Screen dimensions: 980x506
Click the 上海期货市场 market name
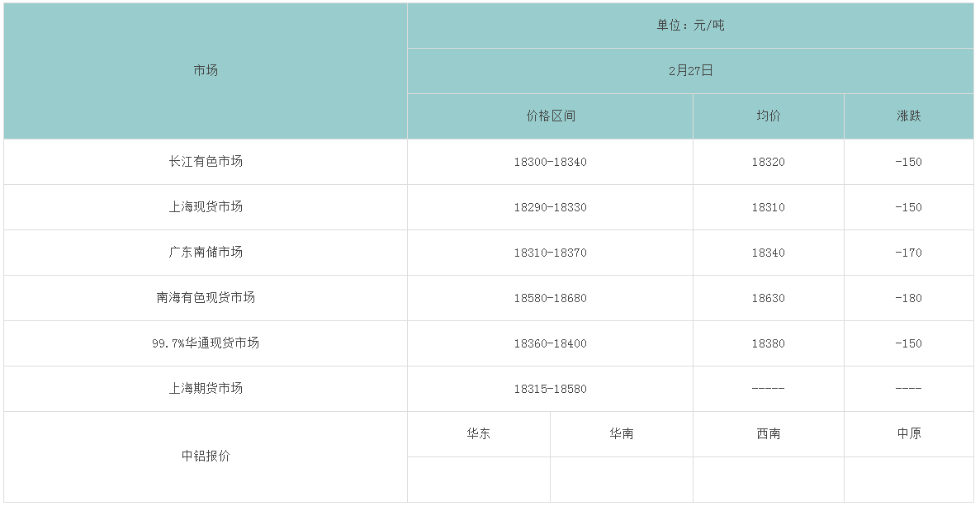click(206, 389)
